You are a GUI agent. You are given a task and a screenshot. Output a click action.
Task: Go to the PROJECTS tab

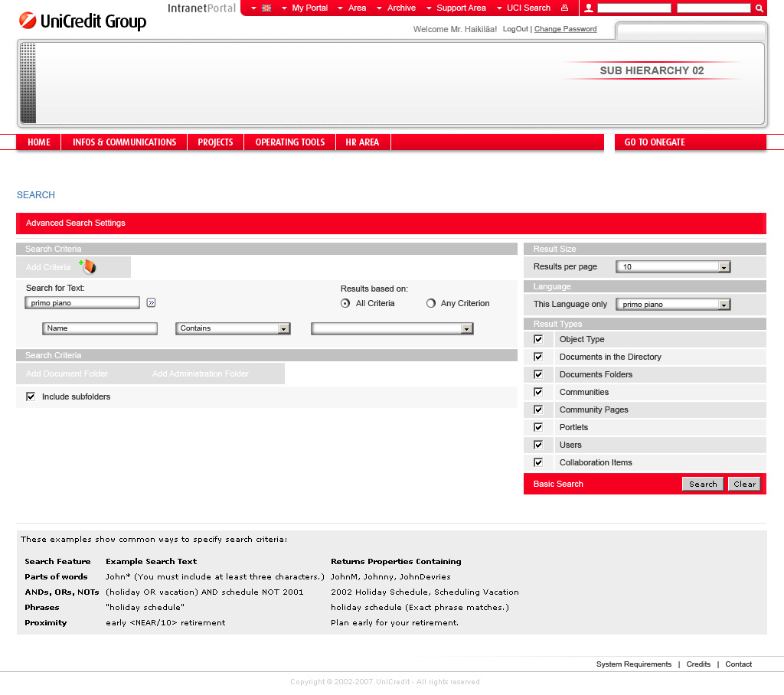pos(215,142)
